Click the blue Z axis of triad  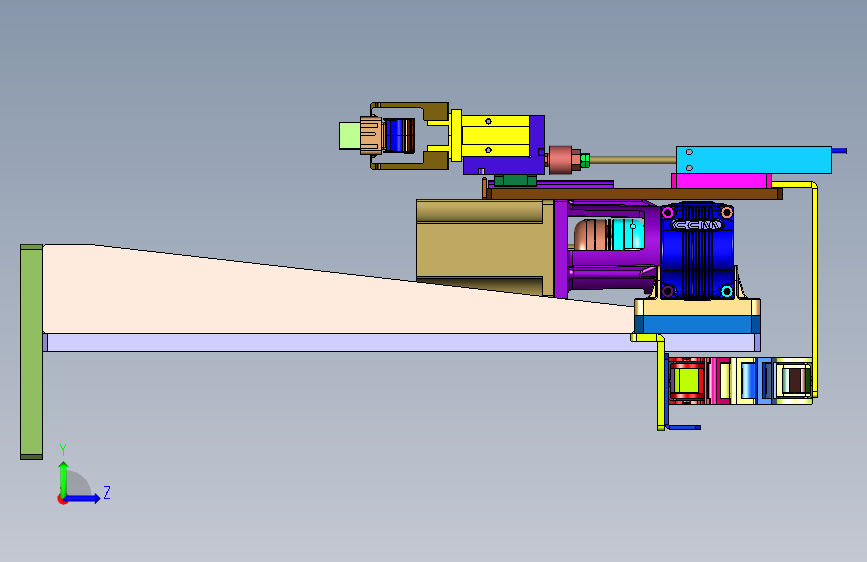tap(83, 498)
